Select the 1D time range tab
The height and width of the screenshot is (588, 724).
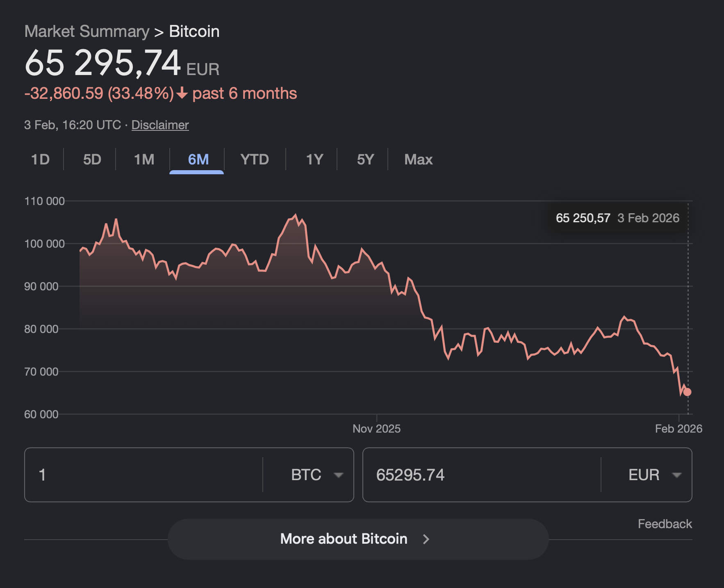point(40,159)
